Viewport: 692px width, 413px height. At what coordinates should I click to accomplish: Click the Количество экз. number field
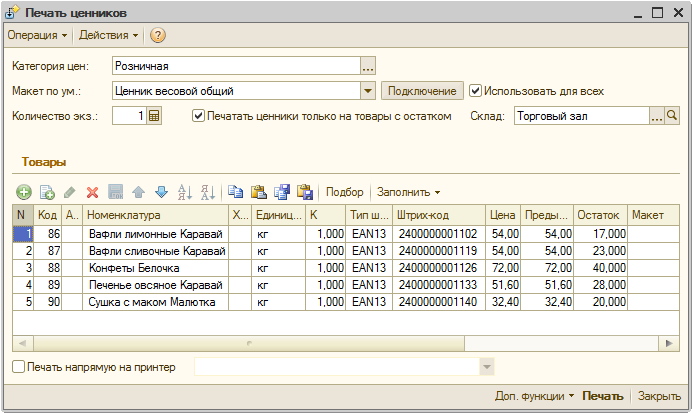coord(129,116)
